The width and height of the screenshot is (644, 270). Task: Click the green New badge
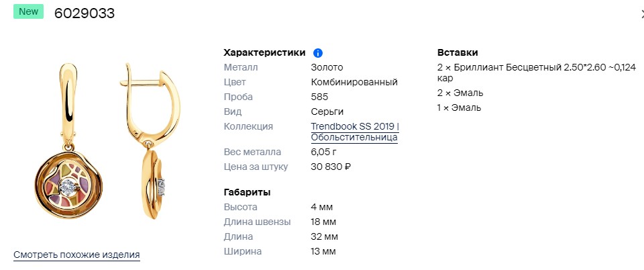click(28, 11)
